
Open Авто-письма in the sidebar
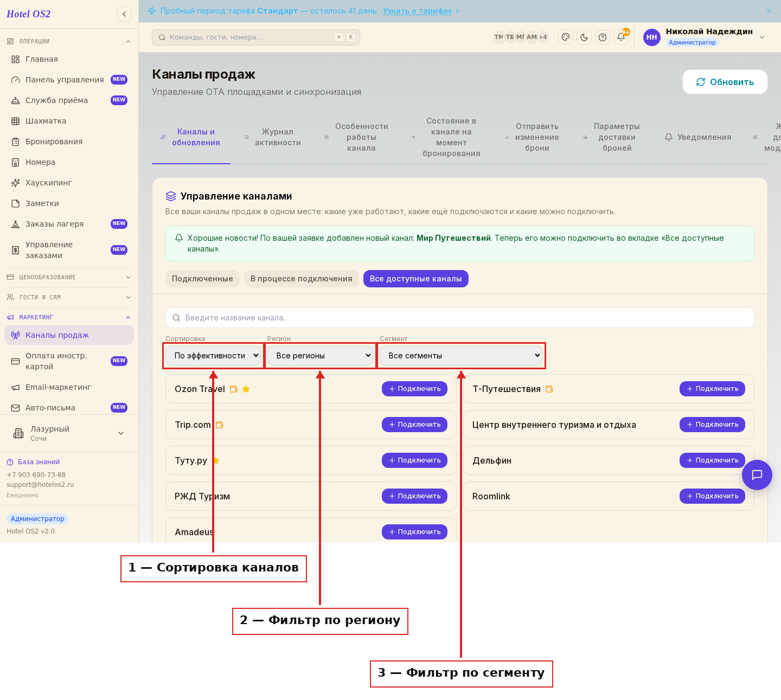(x=69, y=408)
